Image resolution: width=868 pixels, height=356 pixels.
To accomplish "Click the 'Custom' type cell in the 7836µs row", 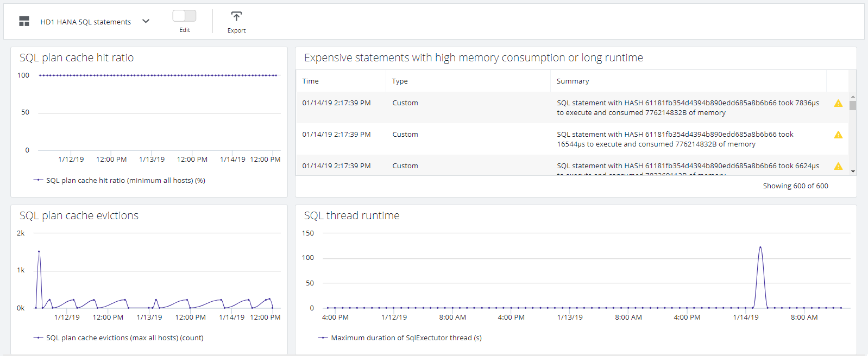I will tap(405, 103).
